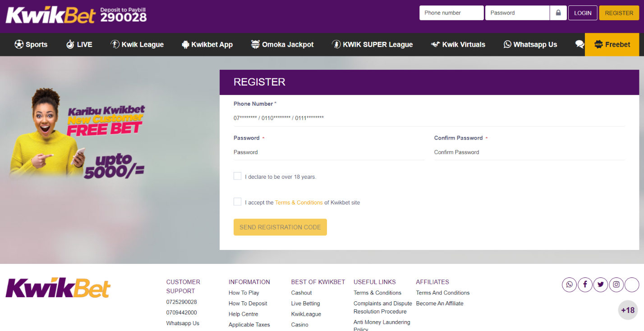
Task: Click the KwikBet logo in the footer
Action: 58,288
